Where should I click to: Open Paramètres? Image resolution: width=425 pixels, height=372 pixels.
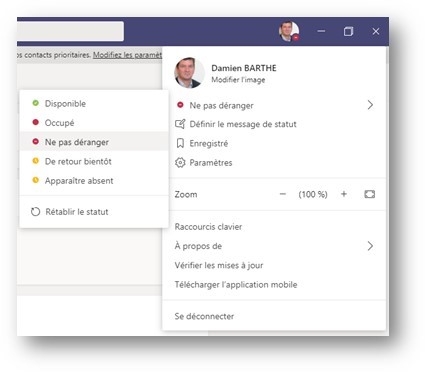point(211,163)
